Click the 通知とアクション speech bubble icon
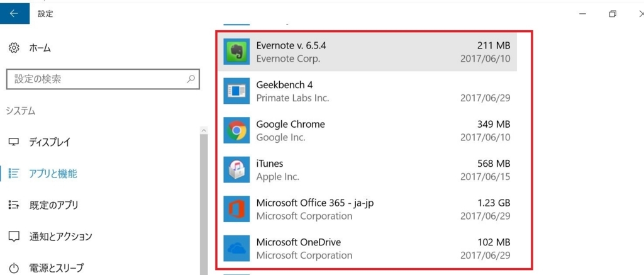The width and height of the screenshot is (644, 275). point(14,237)
